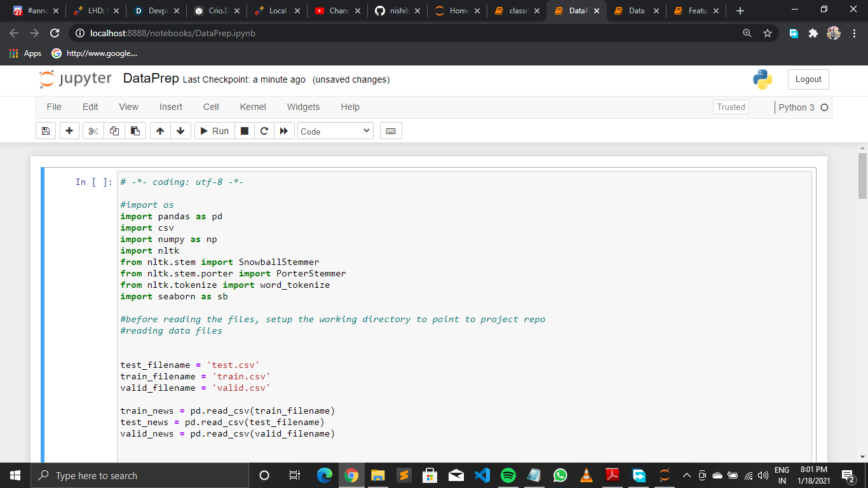
Task: Open Spotify from the taskbar
Action: pyautogui.click(x=508, y=475)
